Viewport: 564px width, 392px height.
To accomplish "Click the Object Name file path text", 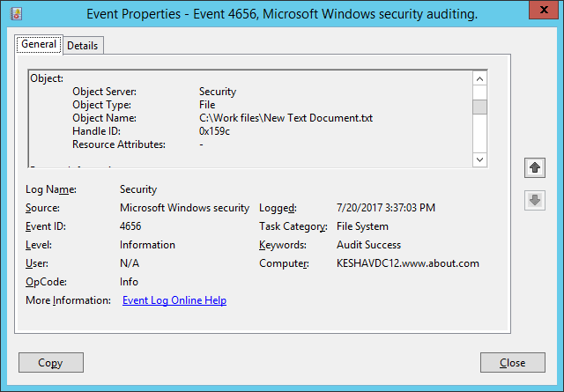I will (x=286, y=118).
